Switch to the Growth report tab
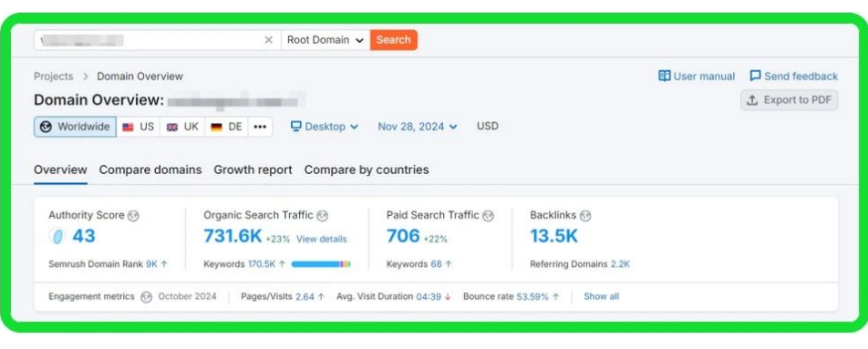The image size is (868, 349). 253,169
